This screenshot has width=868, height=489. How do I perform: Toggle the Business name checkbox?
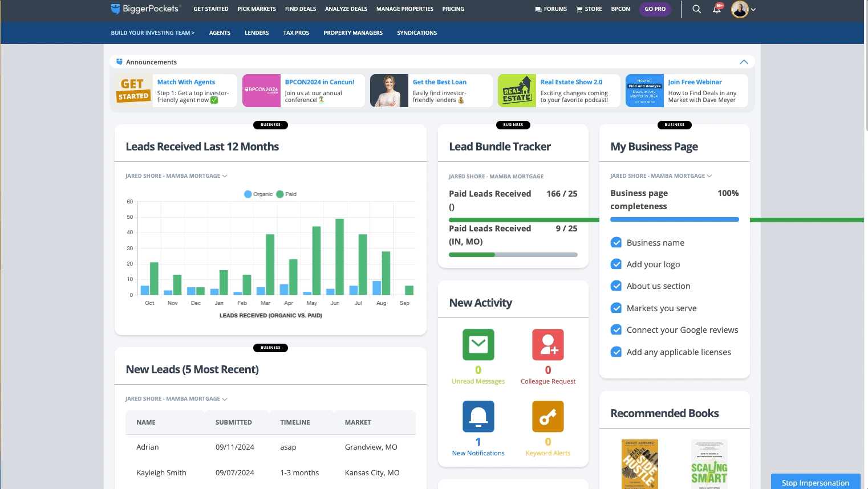tap(616, 243)
